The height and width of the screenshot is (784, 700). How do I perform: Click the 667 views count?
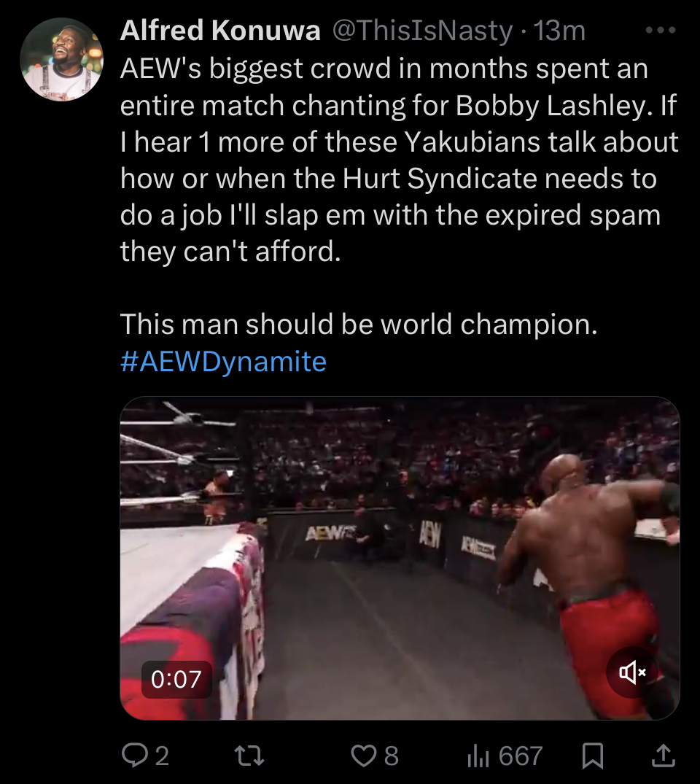(x=521, y=756)
